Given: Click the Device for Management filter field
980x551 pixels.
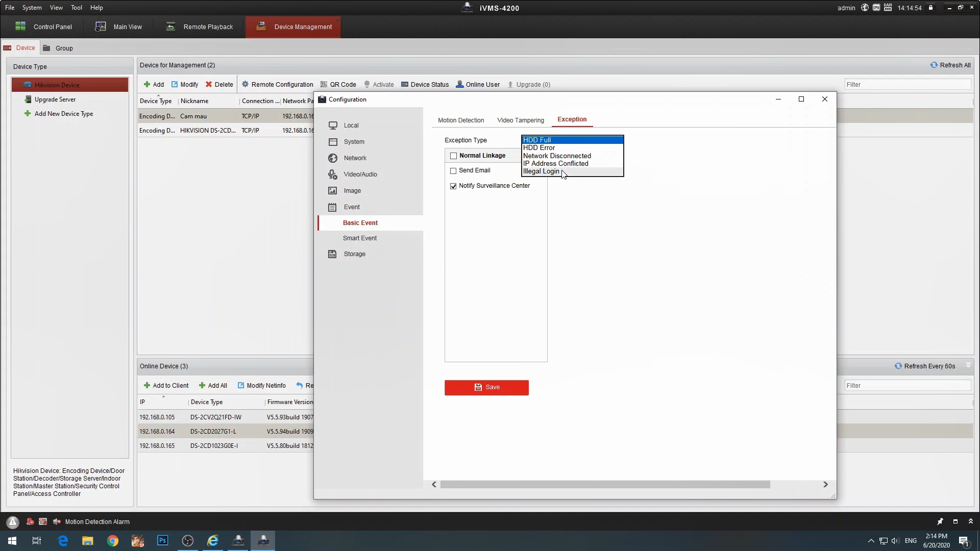Looking at the screenshot, I should coord(908,85).
